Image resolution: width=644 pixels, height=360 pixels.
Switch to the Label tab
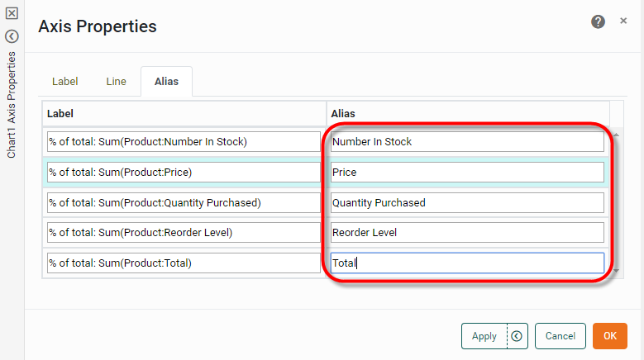pyautogui.click(x=64, y=82)
